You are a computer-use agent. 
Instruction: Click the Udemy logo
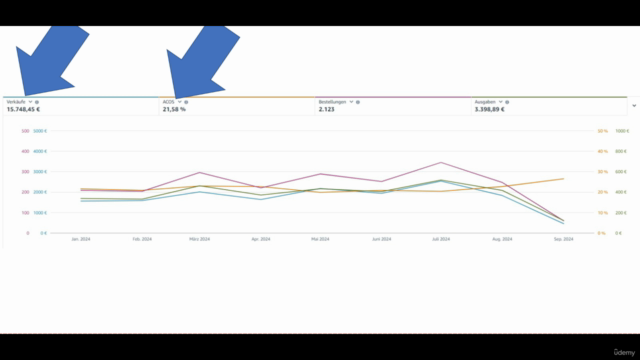(624, 352)
